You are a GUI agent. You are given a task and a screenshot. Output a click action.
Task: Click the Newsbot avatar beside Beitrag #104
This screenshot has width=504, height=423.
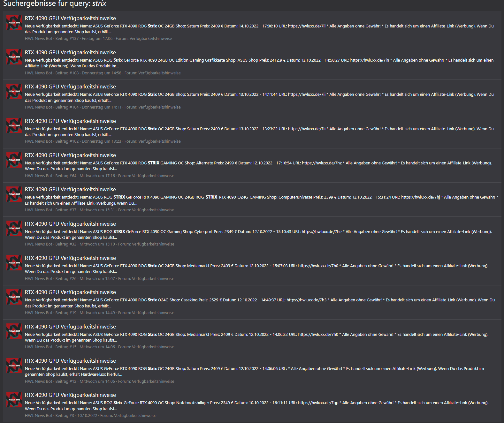point(14,91)
